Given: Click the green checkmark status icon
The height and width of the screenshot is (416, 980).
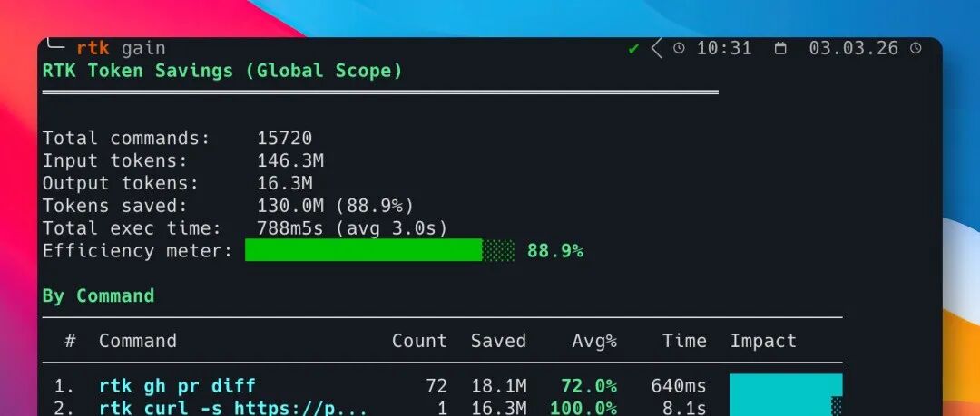Looking at the screenshot, I should [633, 49].
